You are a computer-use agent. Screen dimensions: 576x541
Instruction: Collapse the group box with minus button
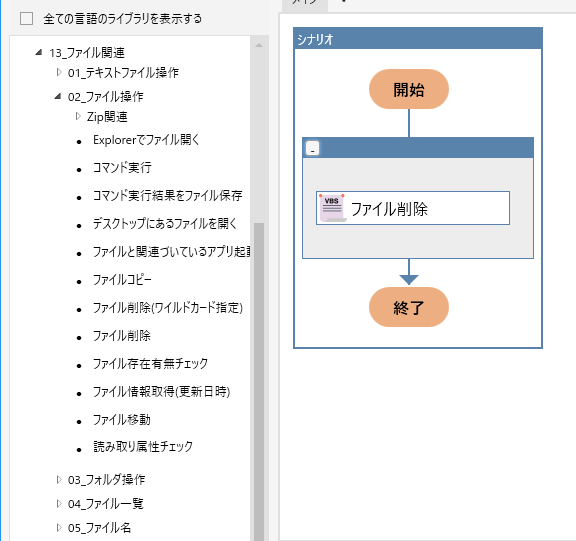(312, 148)
